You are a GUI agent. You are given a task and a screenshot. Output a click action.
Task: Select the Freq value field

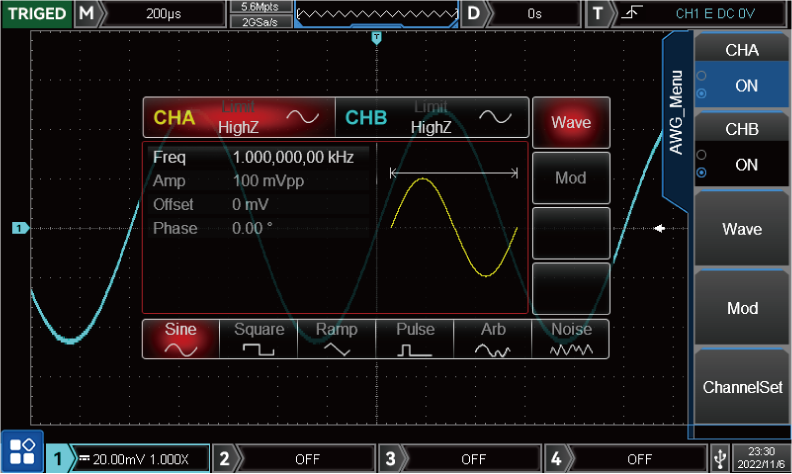(291, 158)
